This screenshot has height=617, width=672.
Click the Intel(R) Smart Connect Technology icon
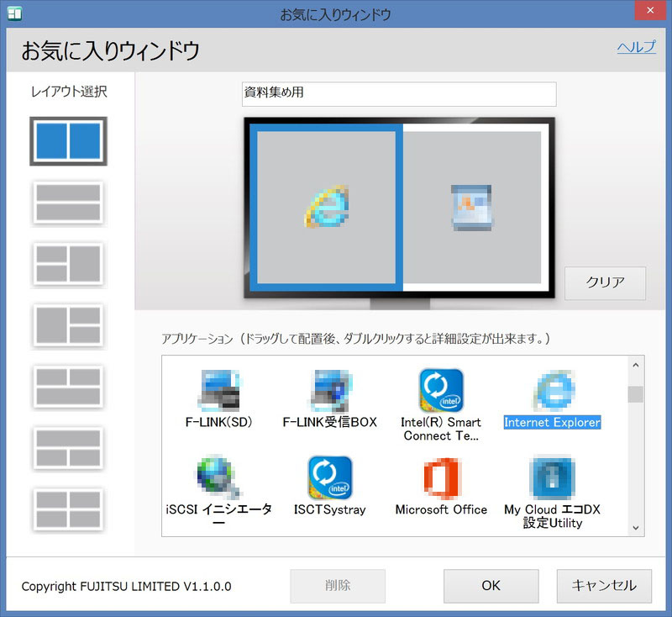[441, 391]
